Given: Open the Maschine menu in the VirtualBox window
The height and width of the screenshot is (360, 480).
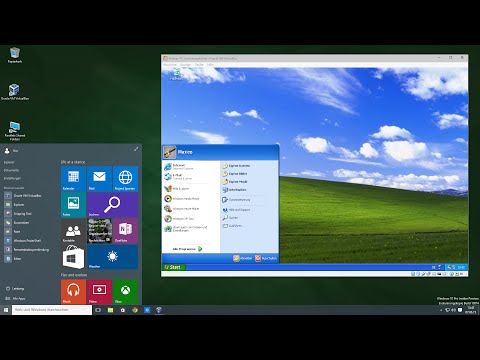Looking at the screenshot, I should [x=170, y=64].
